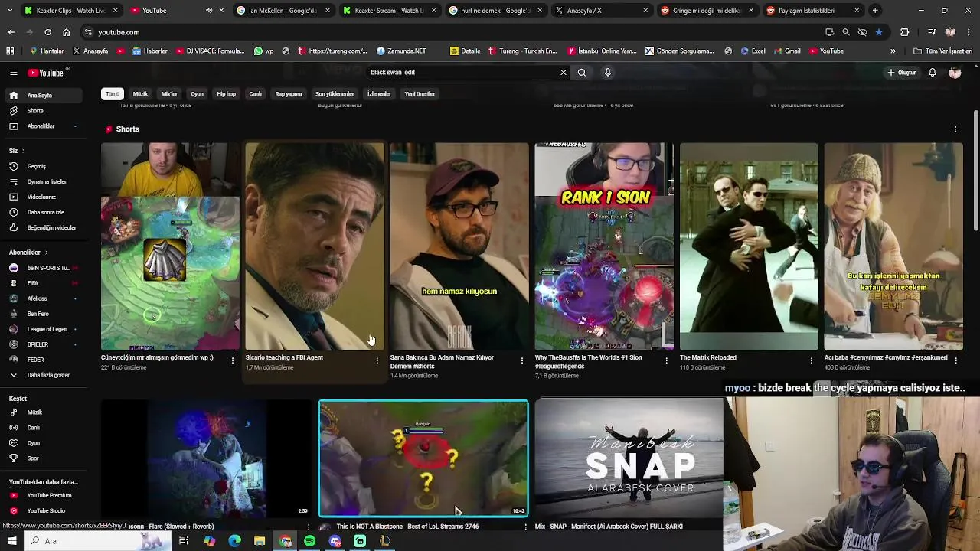Open Videolarınız in the sidebar

(43, 197)
